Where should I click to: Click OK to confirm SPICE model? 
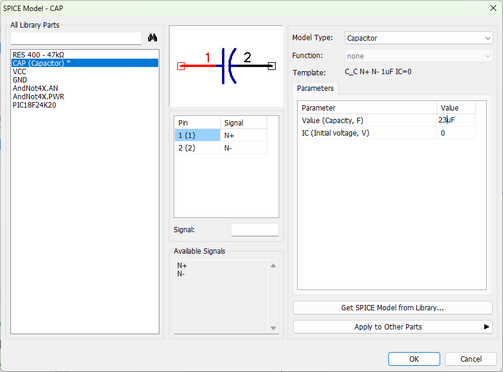click(x=414, y=359)
